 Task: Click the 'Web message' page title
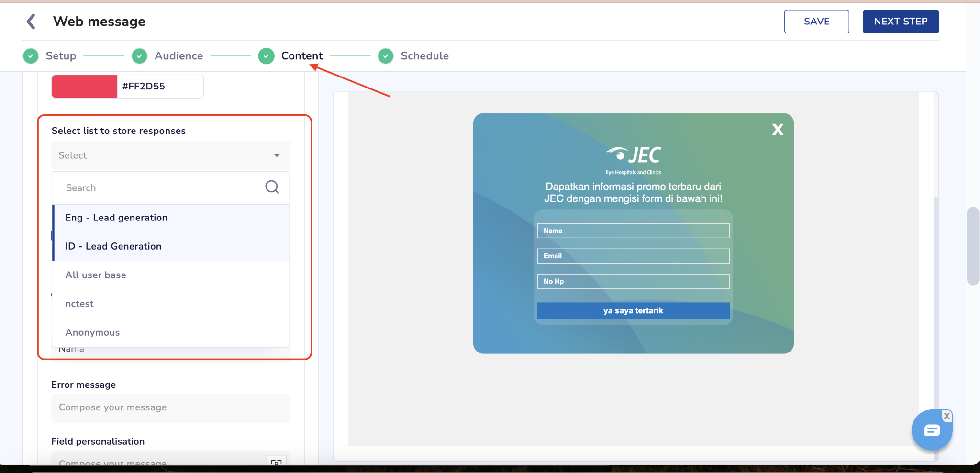99,22
